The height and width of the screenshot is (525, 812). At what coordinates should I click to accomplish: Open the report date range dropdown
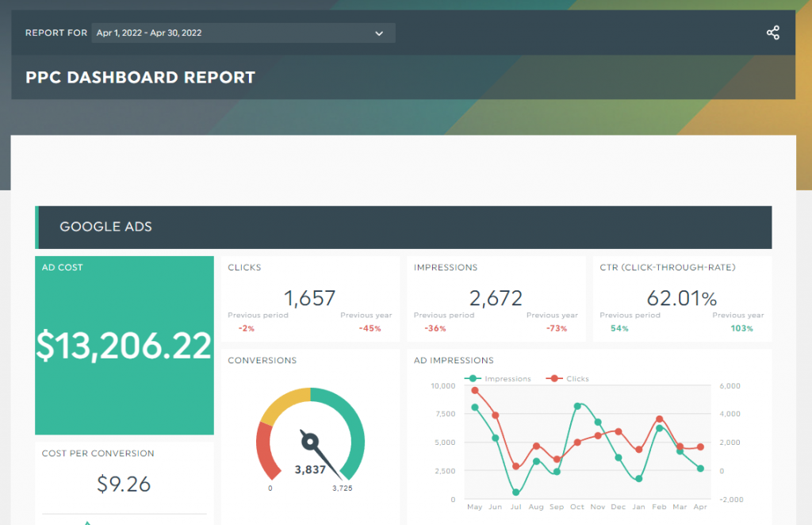tap(243, 33)
